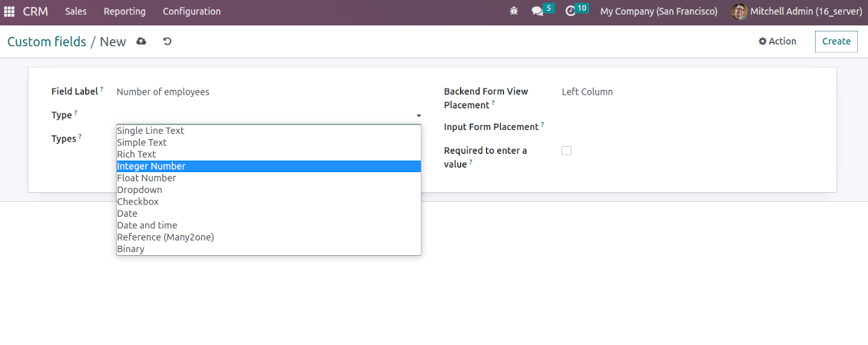Viewport: 868px width, 345px height.
Task: Switch company via My Company (San Francisco)
Action: [x=658, y=12]
